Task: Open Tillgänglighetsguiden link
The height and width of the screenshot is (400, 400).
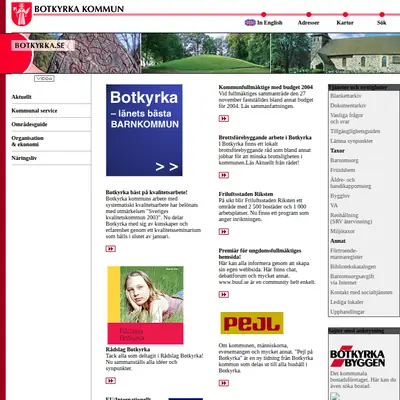Action: [355, 131]
